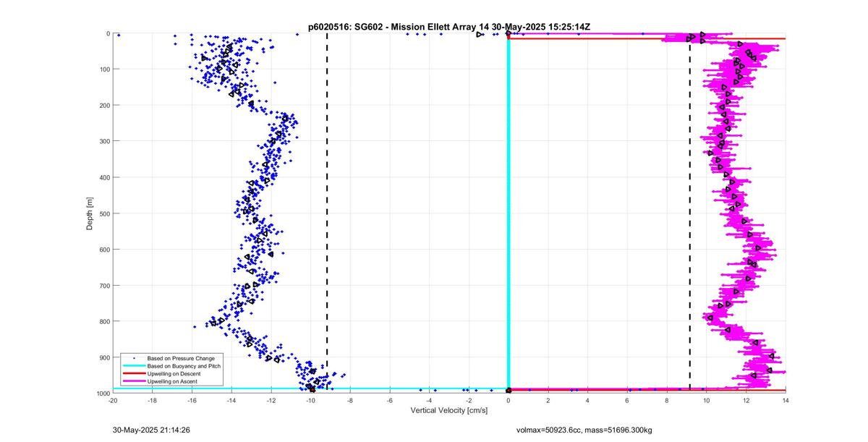Click y-axis tick label 100
This screenshot has width=868, height=442.
[103, 69]
